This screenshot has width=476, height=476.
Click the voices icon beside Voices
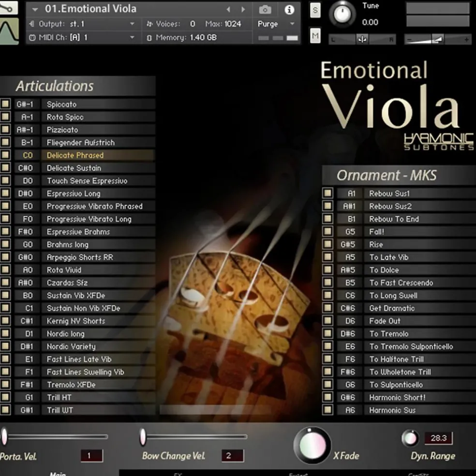click(149, 24)
